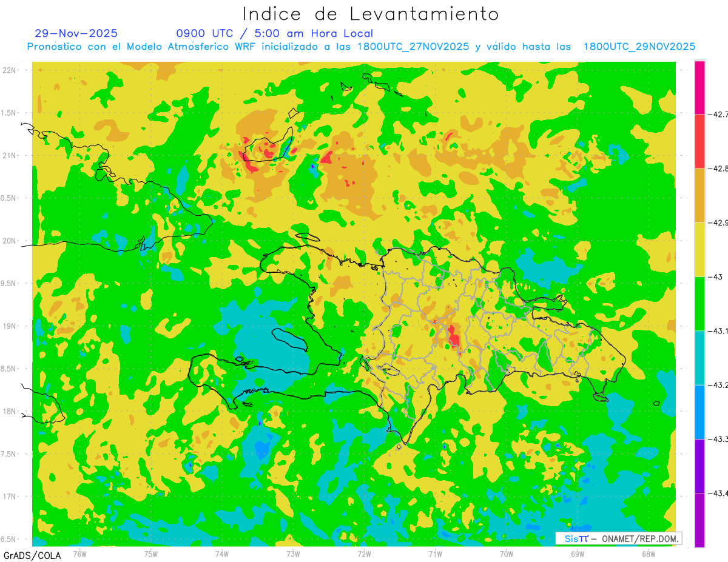Click the '21N' latitude label

(8, 155)
